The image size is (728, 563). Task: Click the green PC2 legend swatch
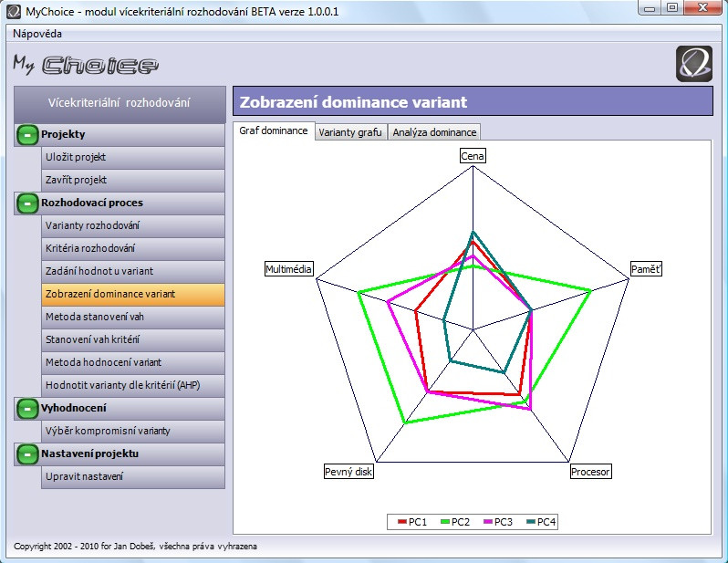click(x=445, y=522)
